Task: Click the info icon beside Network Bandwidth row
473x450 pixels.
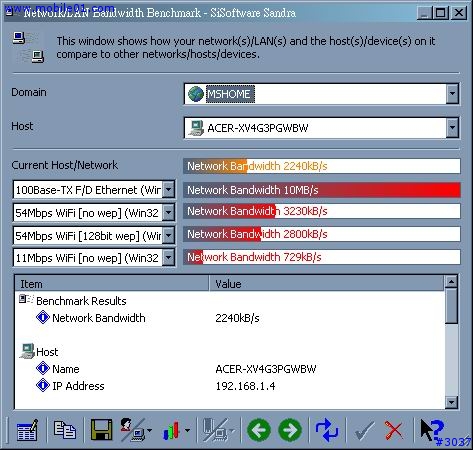Action: pyautogui.click(x=43, y=317)
